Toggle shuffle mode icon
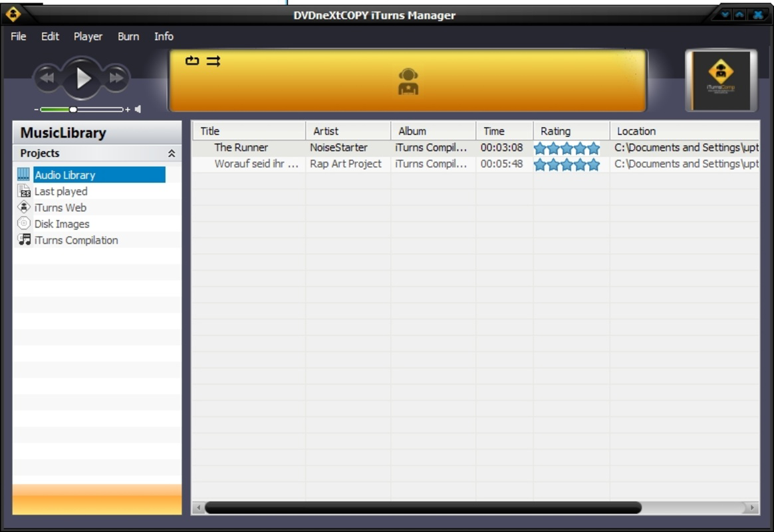Viewport: 774px width, 532px height. click(x=213, y=61)
